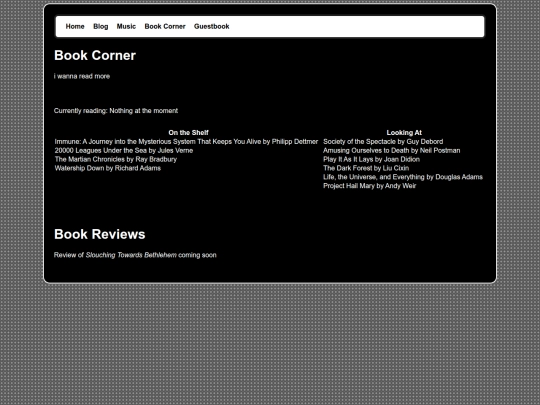
Task: Select 'Play It As It Lays' entry
Action: (371, 159)
